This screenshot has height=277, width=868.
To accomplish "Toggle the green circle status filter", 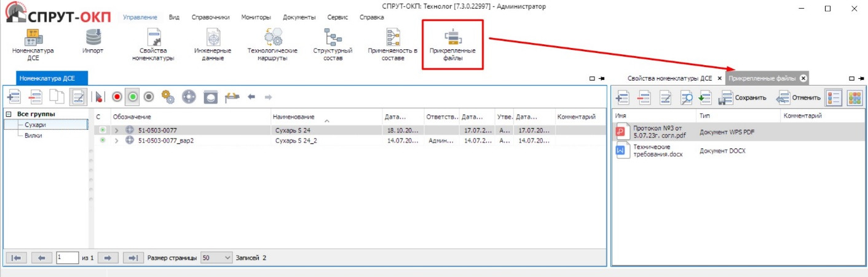I will tap(132, 97).
